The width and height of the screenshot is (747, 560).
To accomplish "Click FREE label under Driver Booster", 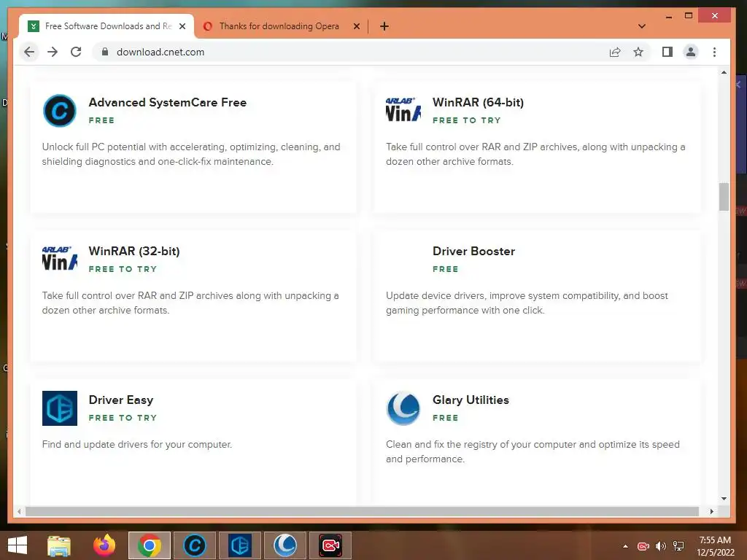I will pos(446,269).
